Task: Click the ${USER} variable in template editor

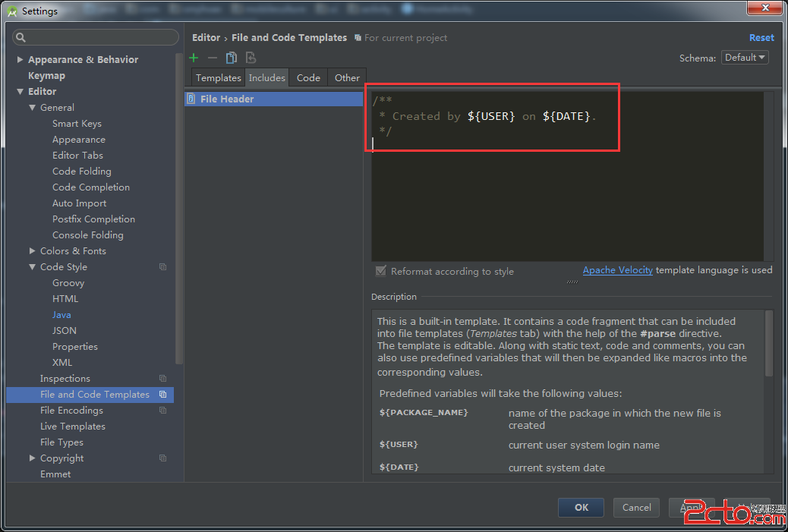Action: (x=491, y=117)
